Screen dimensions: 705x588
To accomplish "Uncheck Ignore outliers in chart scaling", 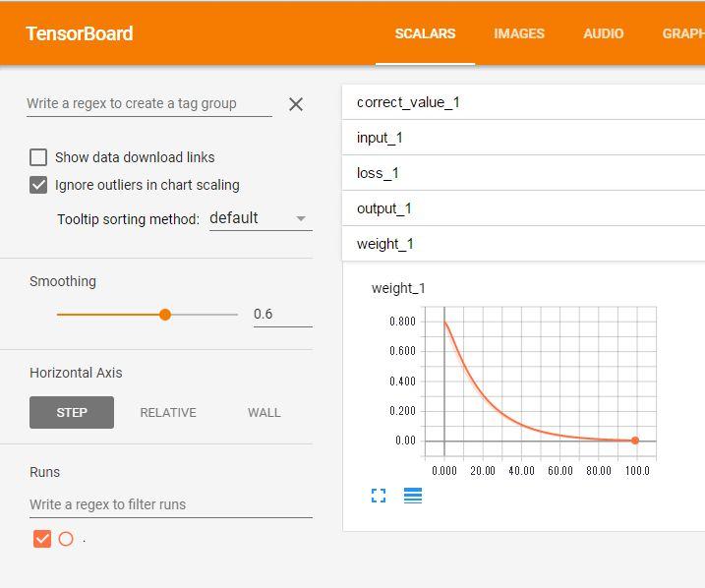I will (x=38, y=185).
